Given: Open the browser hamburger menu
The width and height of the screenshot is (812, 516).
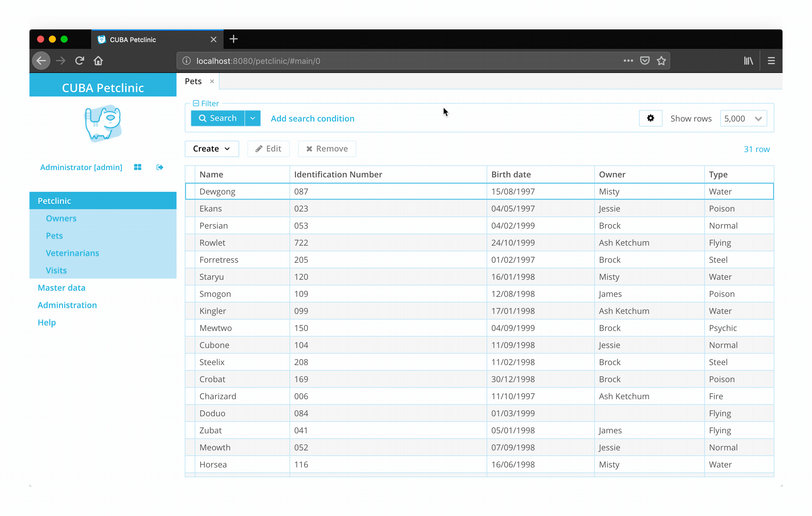Looking at the screenshot, I should [771, 61].
